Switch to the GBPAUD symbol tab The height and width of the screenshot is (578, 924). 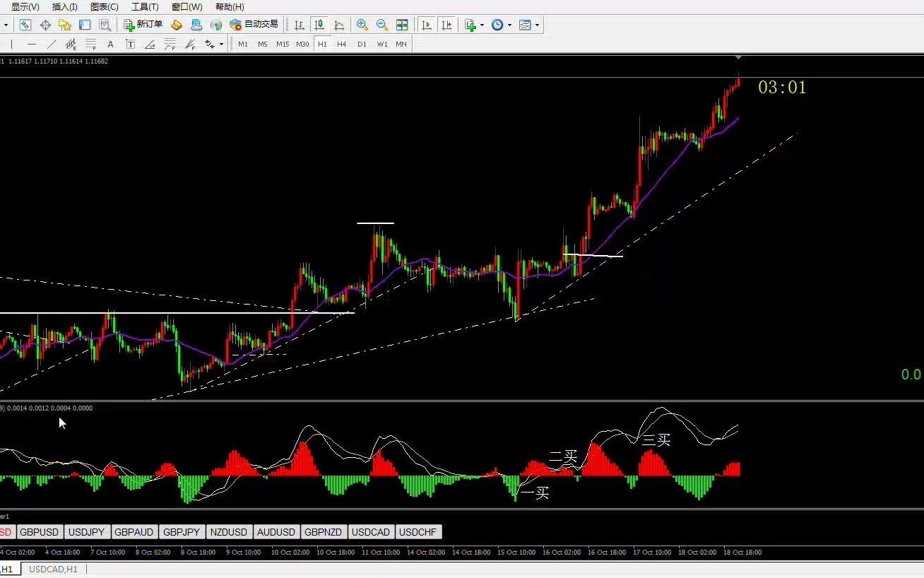click(x=134, y=532)
